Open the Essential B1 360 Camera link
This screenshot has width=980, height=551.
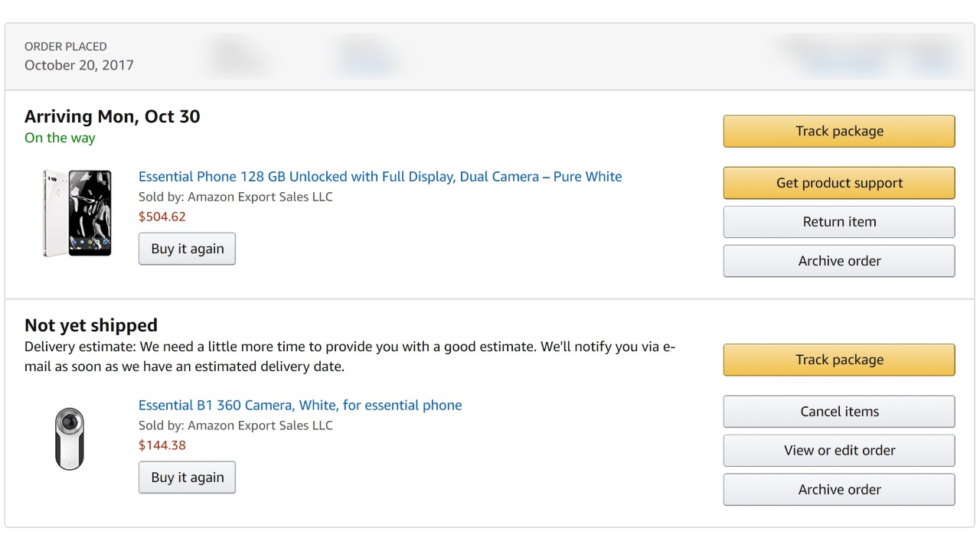point(300,406)
